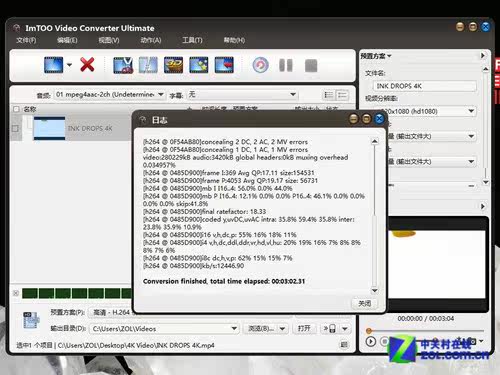Stop preview with the round stop button
This screenshot has height=375, width=500.
[x=384, y=341]
